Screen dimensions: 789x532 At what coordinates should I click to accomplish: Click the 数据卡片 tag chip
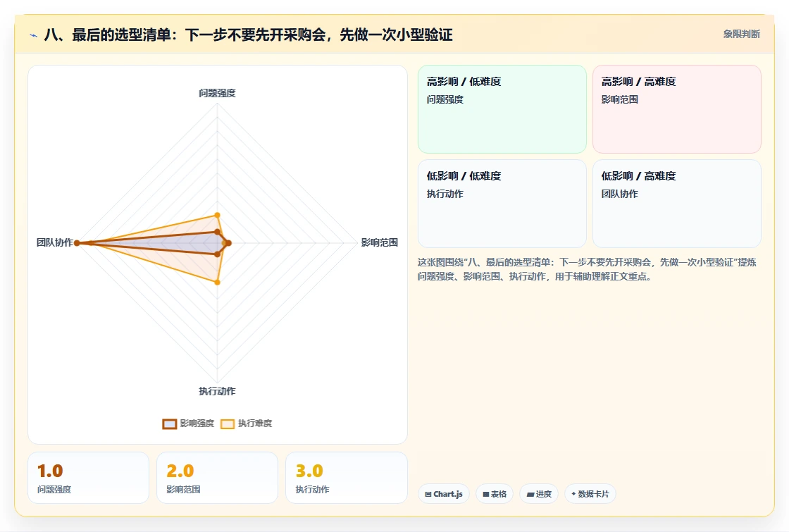pyautogui.click(x=590, y=494)
